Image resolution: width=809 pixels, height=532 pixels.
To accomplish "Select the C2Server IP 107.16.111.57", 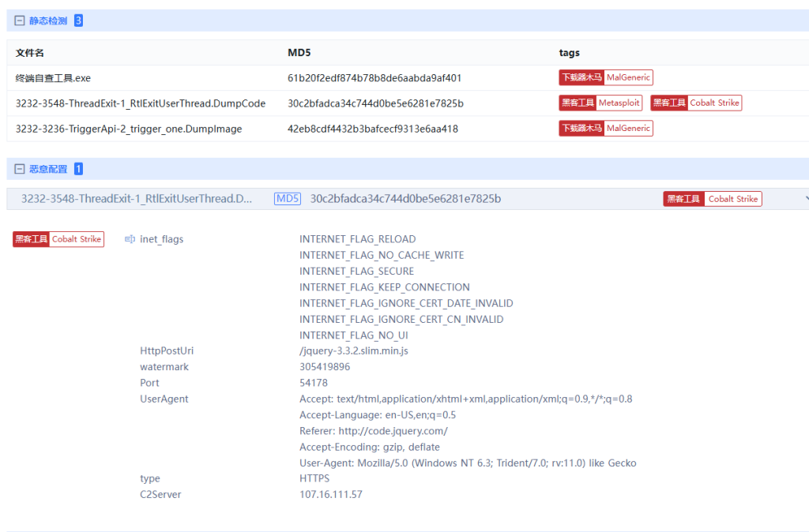I will point(330,494).
